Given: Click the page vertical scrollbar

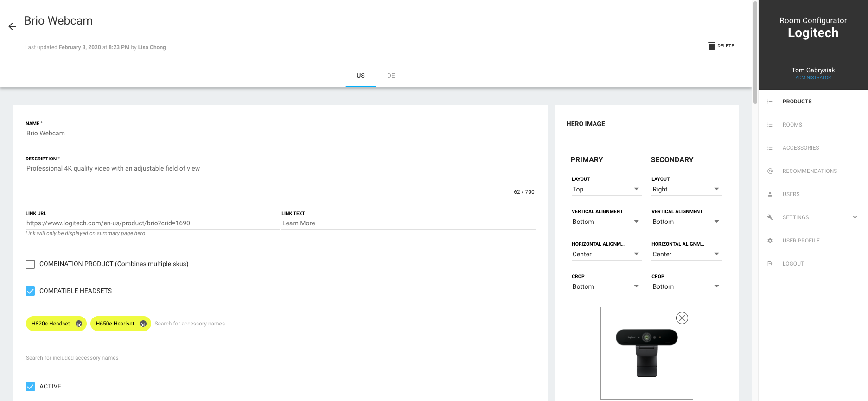Looking at the screenshot, I should (x=755, y=46).
